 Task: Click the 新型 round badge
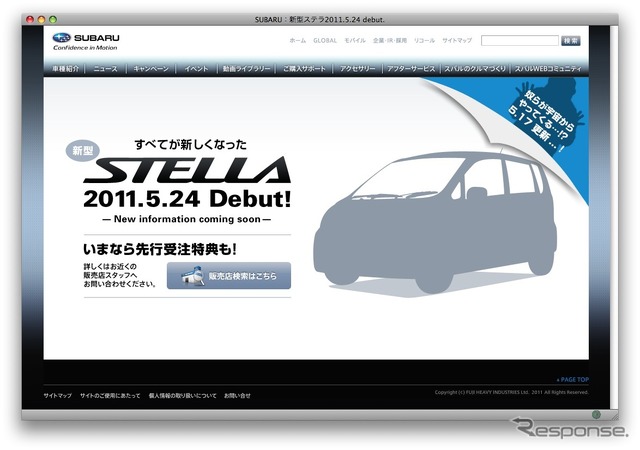[83, 151]
